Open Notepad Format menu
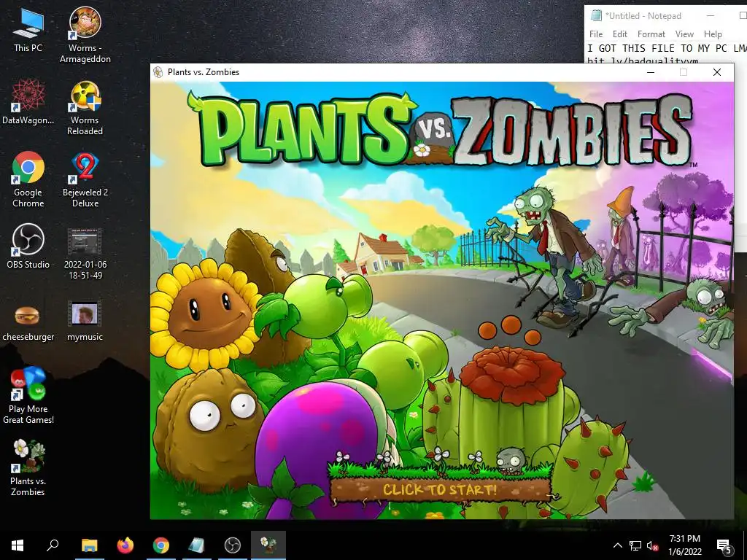Screen dimensions: 747x560 (x=651, y=34)
